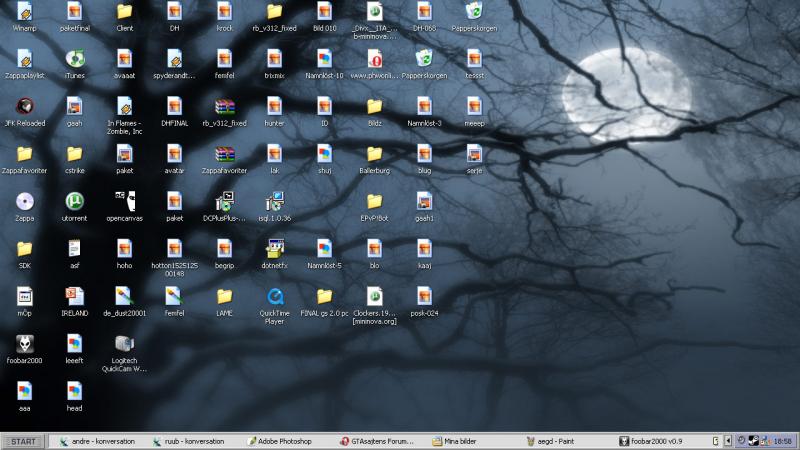The width and height of the screenshot is (800, 450).
Task: Select the foobar2000 desktop icon
Action: pyautogui.click(x=24, y=343)
